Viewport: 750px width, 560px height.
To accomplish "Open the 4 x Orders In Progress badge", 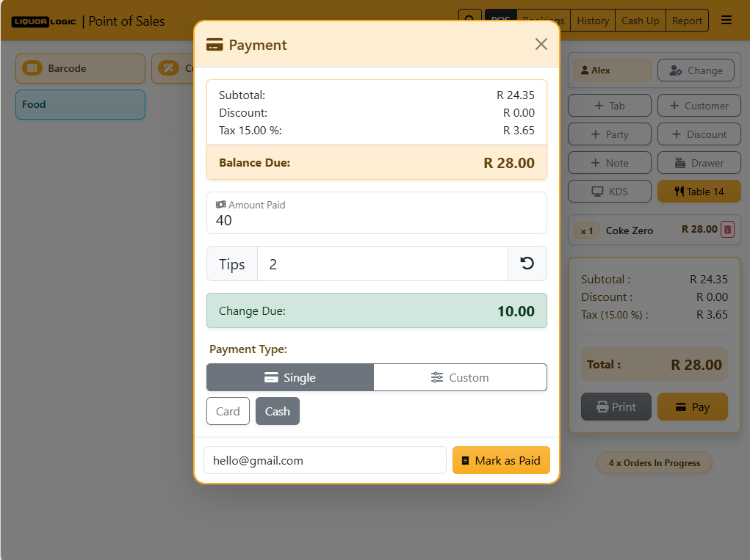I will (655, 462).
